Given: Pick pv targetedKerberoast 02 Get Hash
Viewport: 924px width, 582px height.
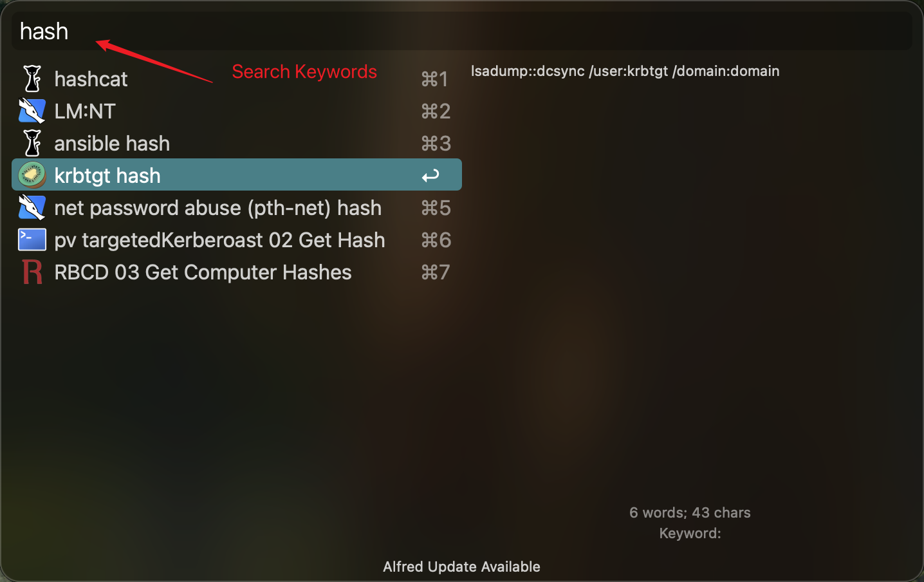Looking at the screenshot, I should (237, 239).
